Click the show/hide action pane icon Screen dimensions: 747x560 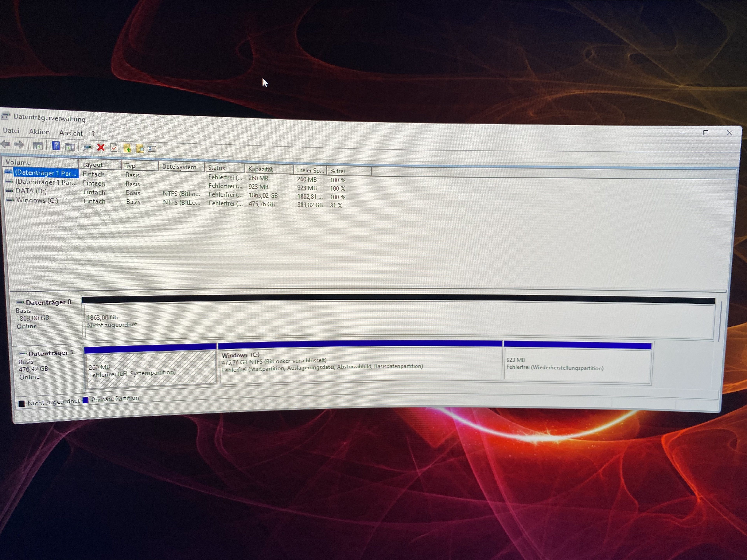pyautogui.click(x=70, y=147)
